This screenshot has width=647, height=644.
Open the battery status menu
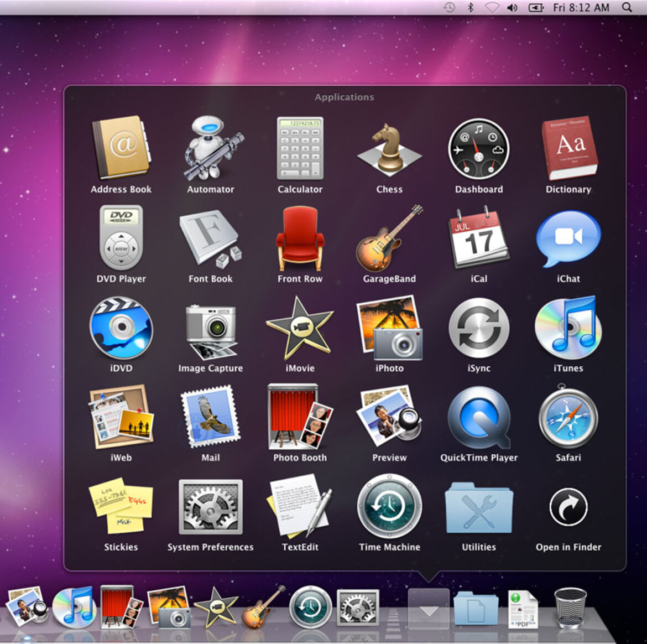(x=536, y=7)
